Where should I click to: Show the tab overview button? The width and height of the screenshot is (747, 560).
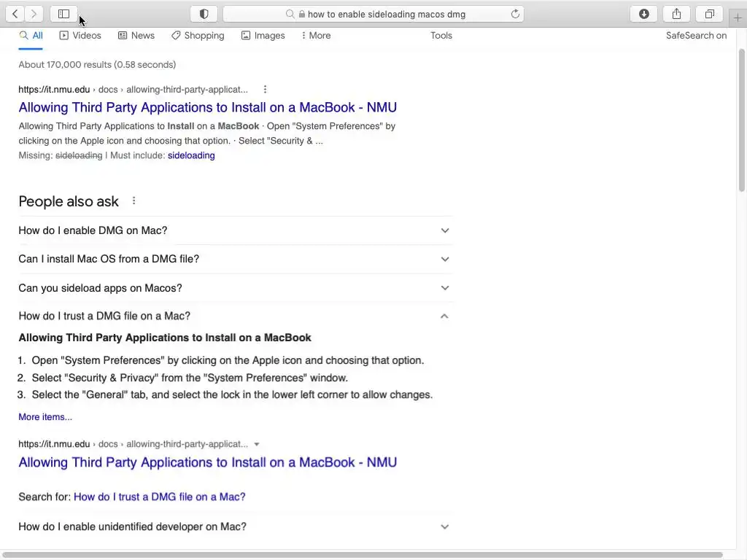pos(709,14)
